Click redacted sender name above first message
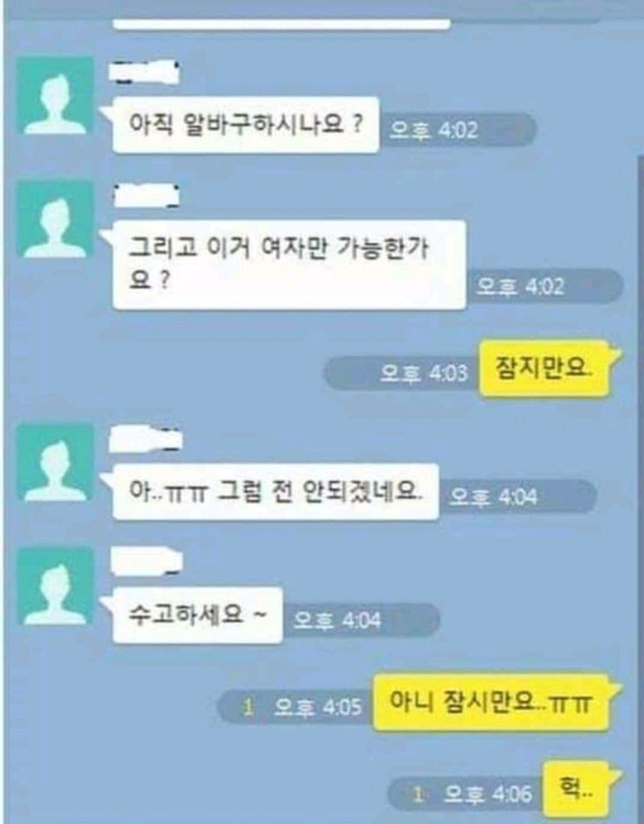Viewport: 644px width, 824px height. tap(147, 73)
